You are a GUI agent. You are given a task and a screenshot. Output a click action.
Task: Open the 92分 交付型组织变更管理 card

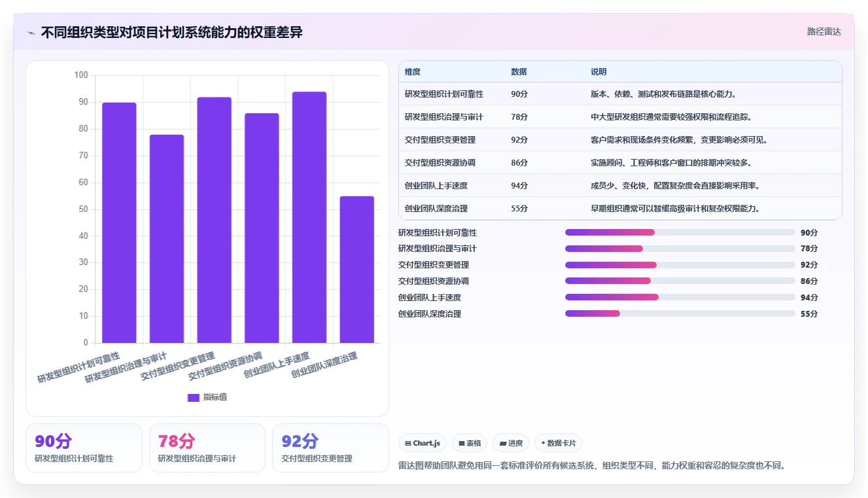[x=330, y=448]
